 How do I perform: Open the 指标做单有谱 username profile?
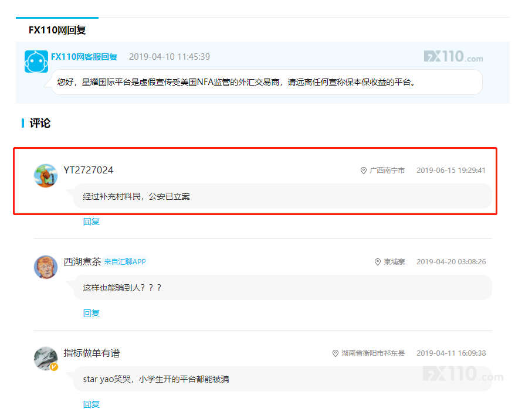pos(92,353)
